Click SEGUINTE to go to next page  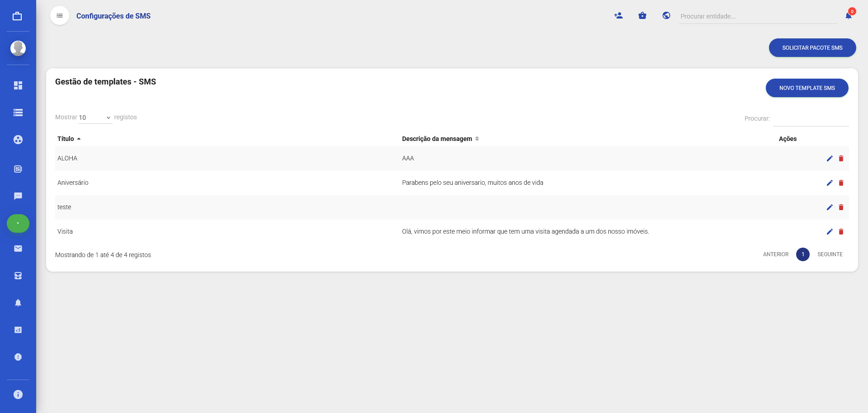[830, 254]
